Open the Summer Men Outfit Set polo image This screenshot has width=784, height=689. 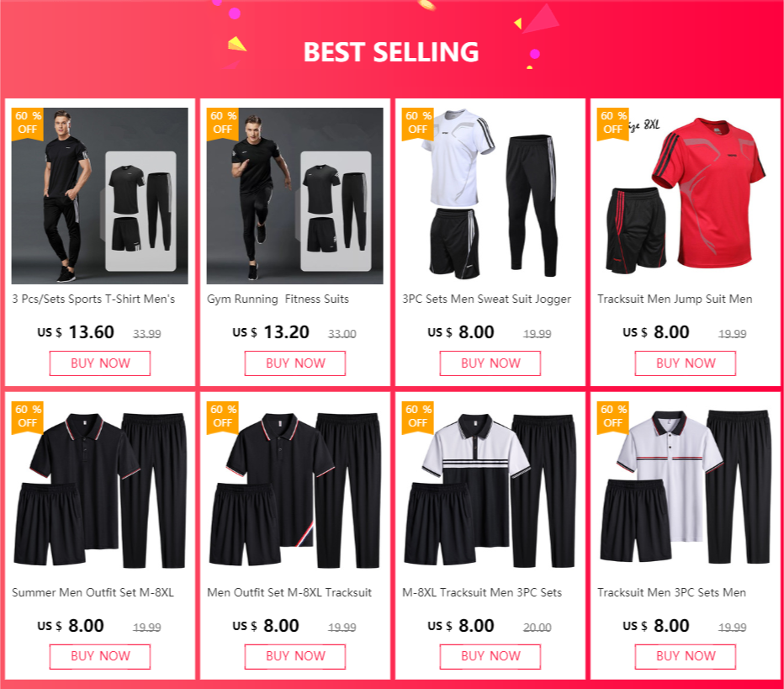pos(100,489)
